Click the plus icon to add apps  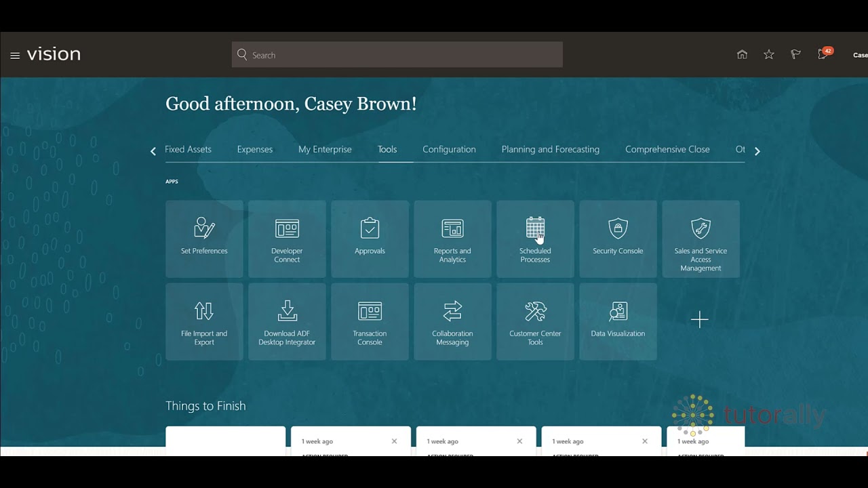[x=700, y=320]
